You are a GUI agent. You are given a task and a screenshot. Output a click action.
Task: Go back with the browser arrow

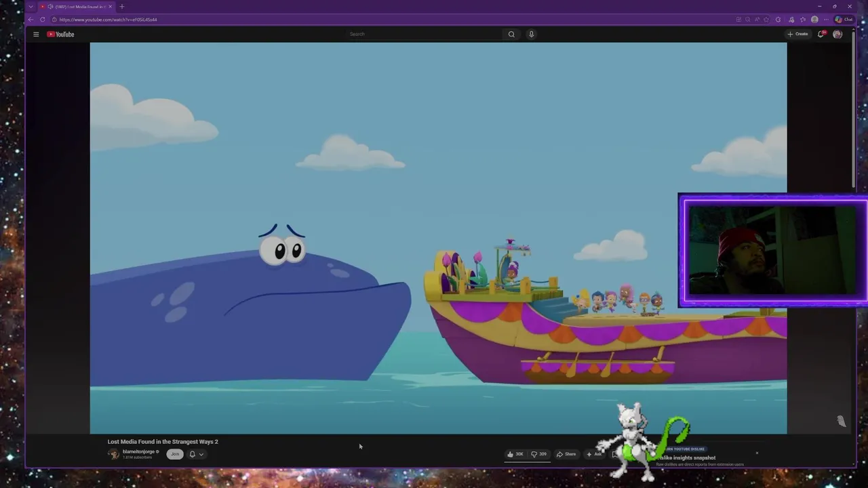click(31, 20)
